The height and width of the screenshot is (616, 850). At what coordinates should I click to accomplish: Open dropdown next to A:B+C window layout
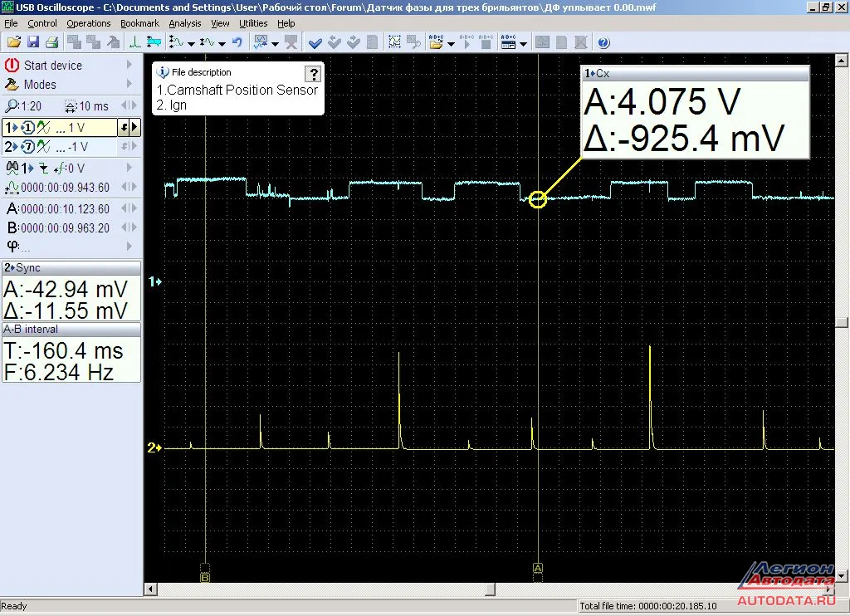point(523,43)
